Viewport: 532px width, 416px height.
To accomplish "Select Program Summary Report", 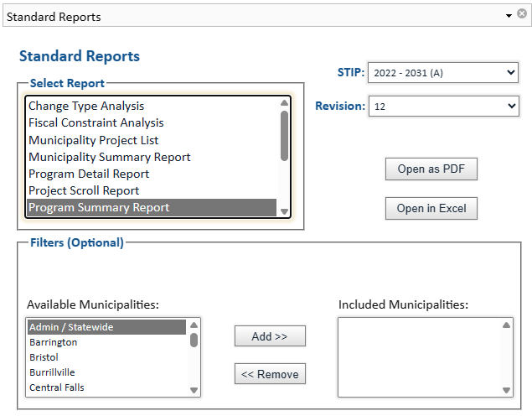I will coord(152,207).
